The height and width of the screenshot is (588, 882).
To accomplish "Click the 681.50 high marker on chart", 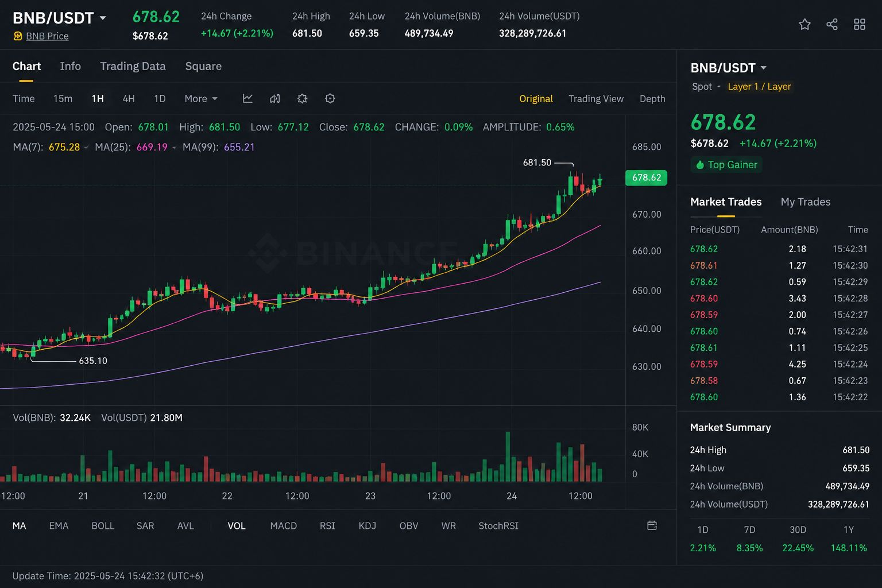I will click(x=537, y=163).
